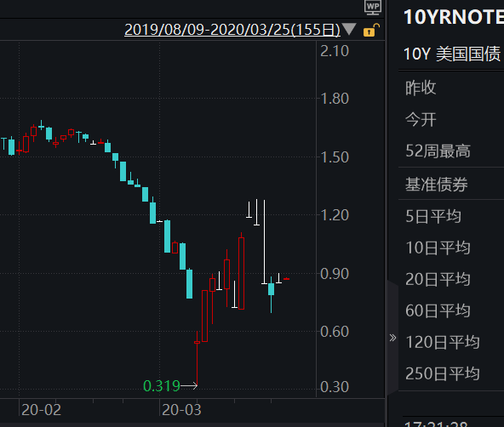The width and height of the screenshot is (504, 427).
Task: Click the WP monitor icon
Action: (373, 8)
